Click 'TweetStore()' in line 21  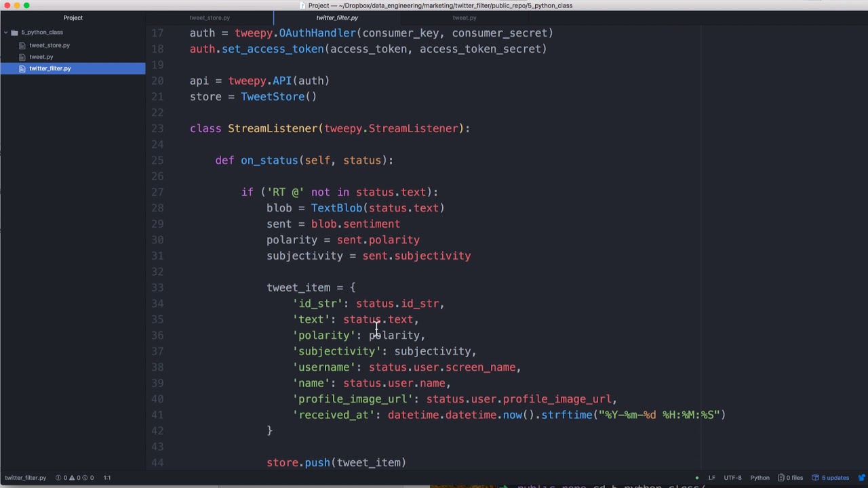tap(279, 97)
